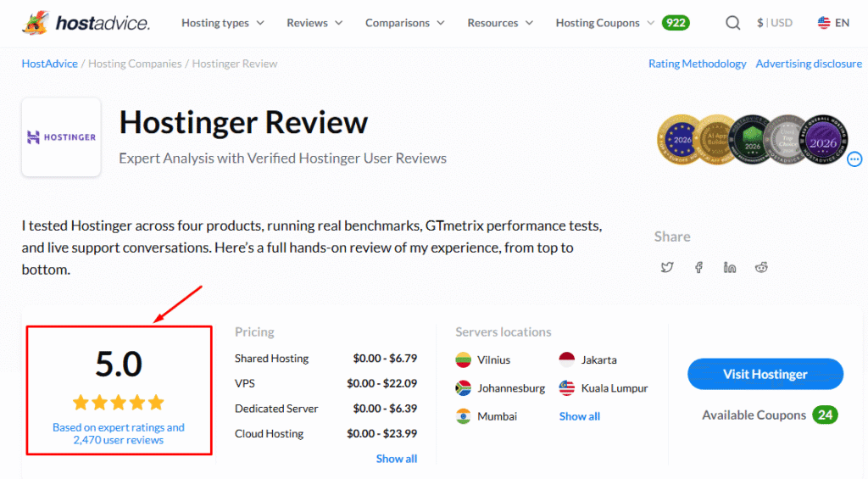Click the Shared Hosting pricing row

click(x=325, y=359)
